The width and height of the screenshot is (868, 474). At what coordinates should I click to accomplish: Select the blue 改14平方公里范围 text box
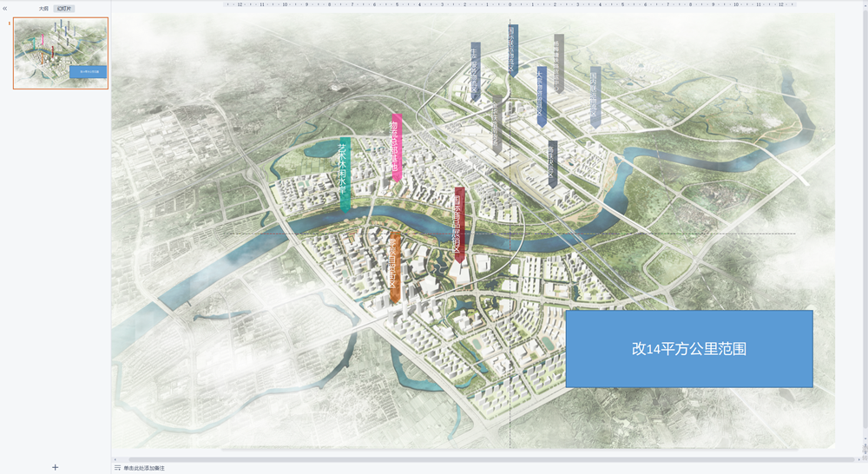[689, 349]
